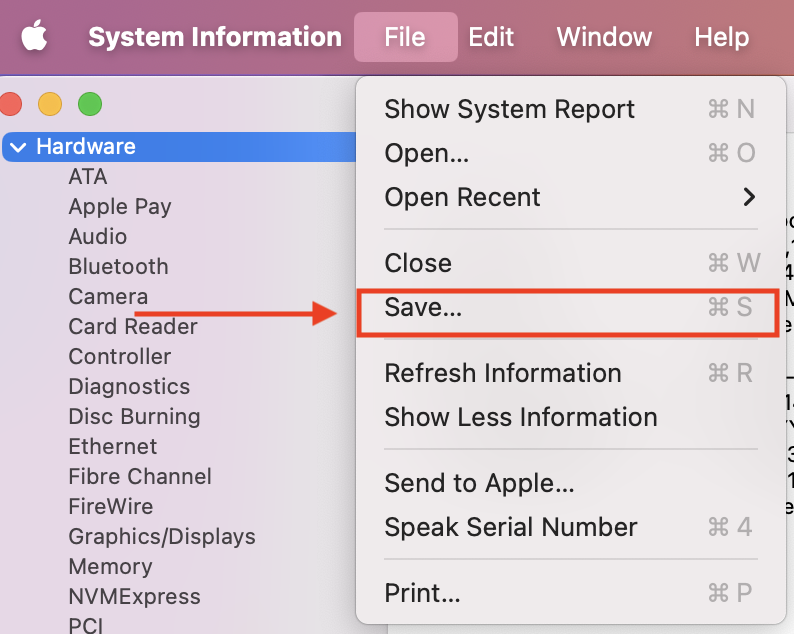The height and width of the screenshot is (634, 794).
Task: Select Card Reader in the sidebar
Action: pos(133,327)
